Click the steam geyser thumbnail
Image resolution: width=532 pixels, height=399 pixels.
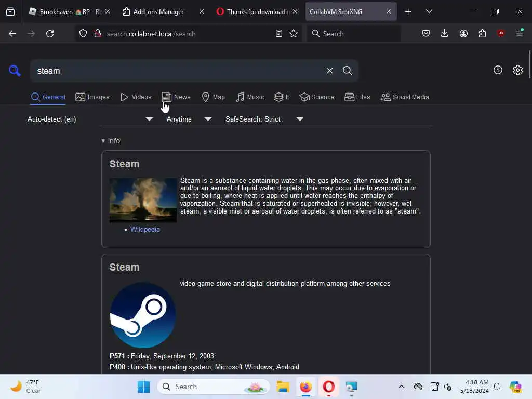click(x=143, y=200)
